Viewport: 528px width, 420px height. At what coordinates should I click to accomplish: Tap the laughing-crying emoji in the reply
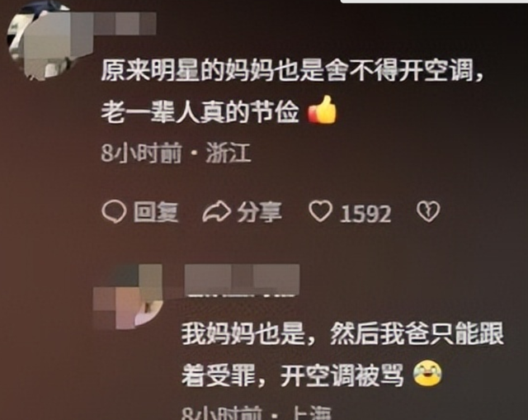427,373
